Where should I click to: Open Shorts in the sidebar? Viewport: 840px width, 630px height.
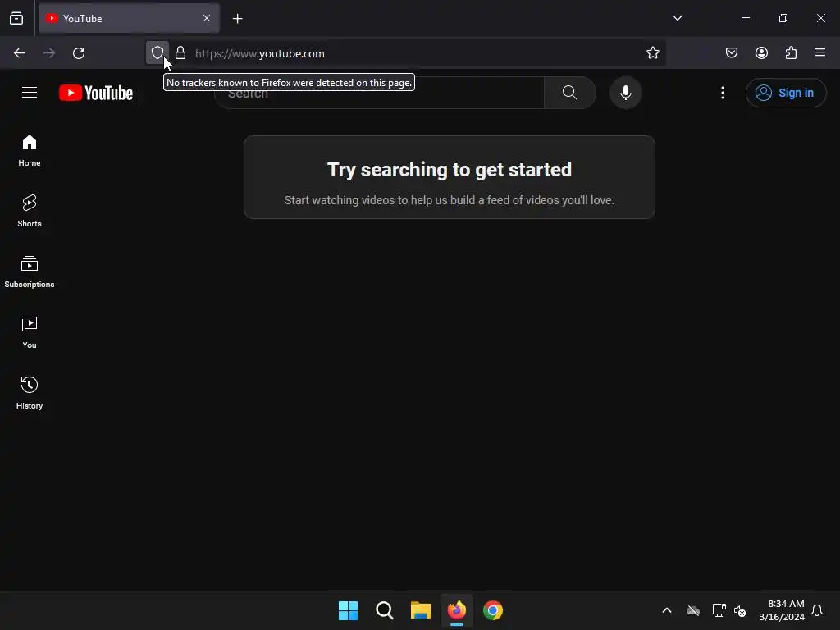30,211
